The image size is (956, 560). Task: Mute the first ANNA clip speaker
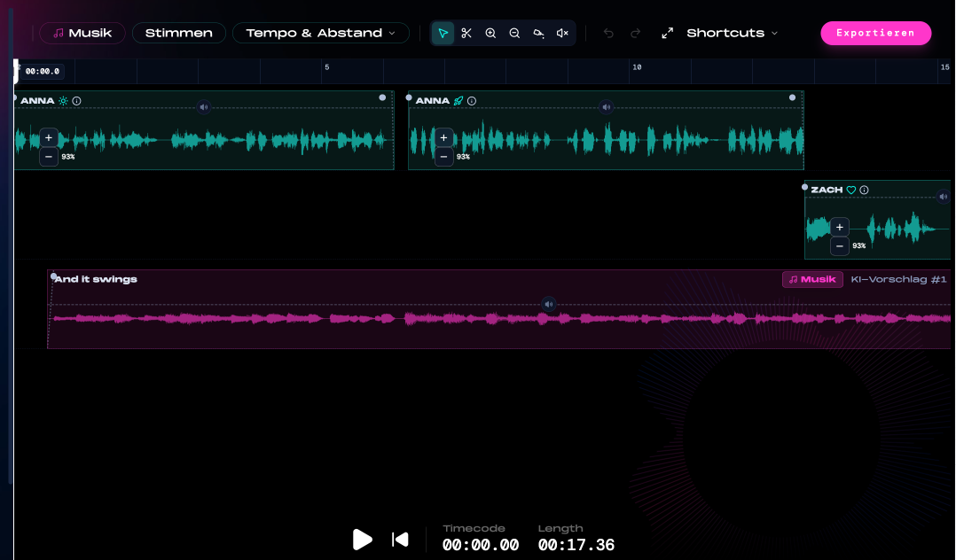point(203,107)
